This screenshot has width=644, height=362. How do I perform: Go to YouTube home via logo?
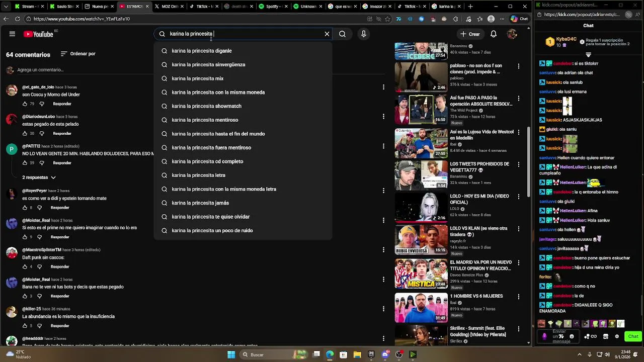pos(38,34)
